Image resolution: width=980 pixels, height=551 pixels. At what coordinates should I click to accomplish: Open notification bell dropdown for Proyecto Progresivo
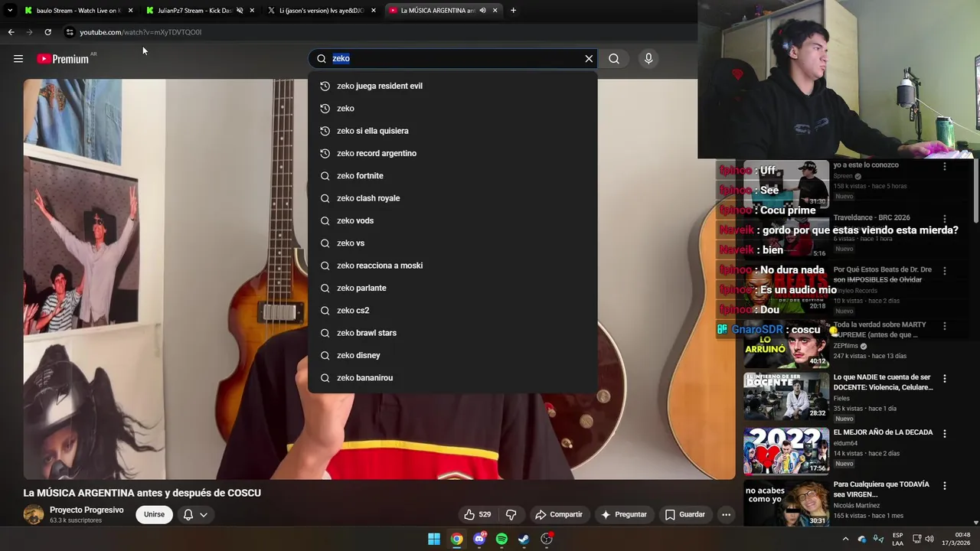tap(195, 514)
